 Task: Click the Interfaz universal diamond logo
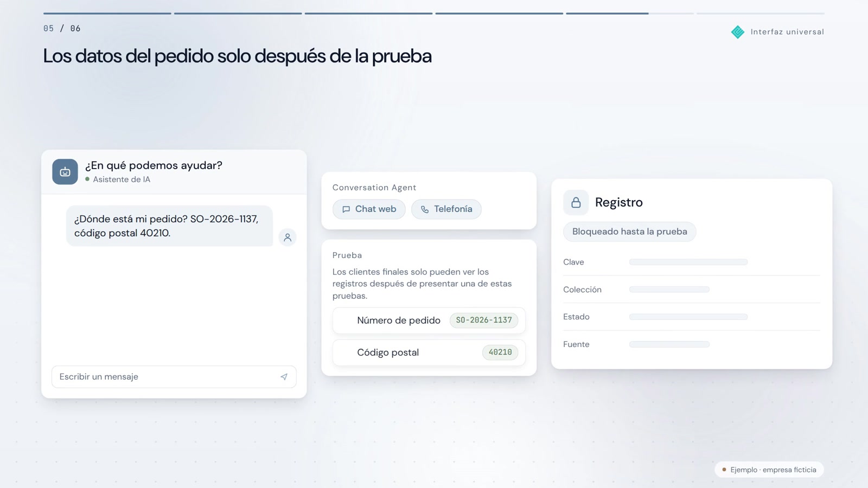coord(738,32)
